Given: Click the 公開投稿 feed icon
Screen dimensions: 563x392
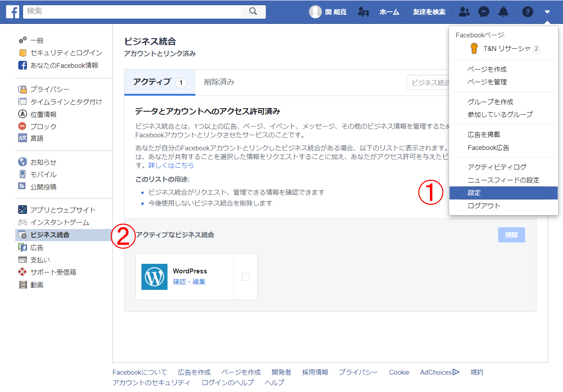Looking at the screenshot, I should pyautogui.click(x=23, y=186).
